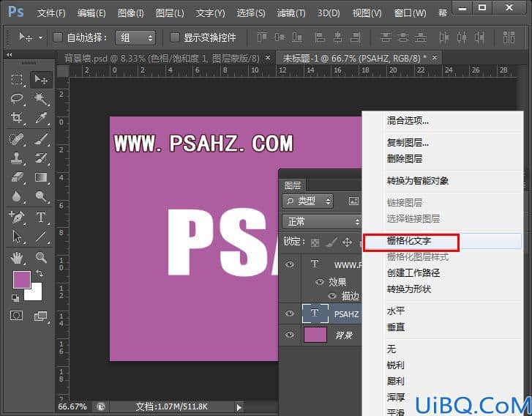This screenshot has height=416, width=532.
Task: Open the 类型 layer filter dropdown
Action: point(308,201)
